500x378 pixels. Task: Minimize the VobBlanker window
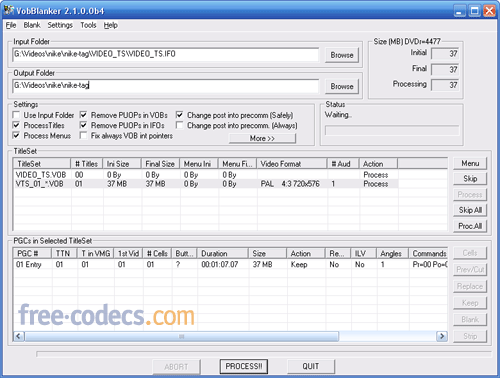click(x=459, y=11)
